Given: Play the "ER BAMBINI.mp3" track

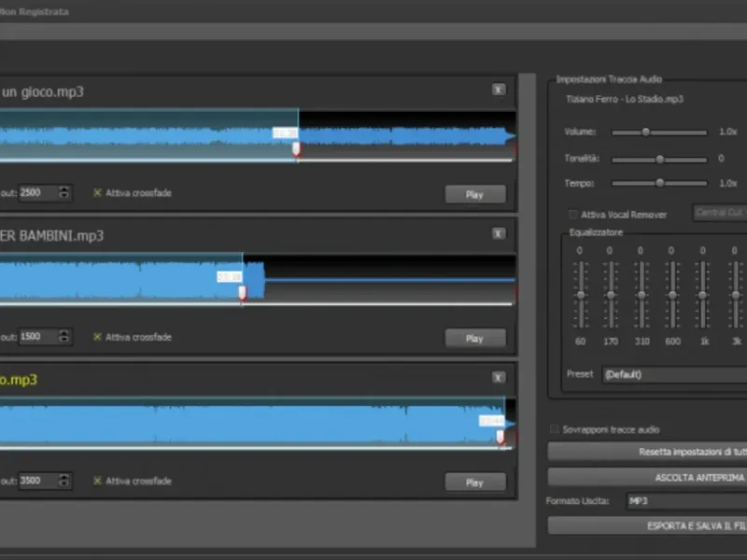Looking at the screenshot, I should point(475,338).
